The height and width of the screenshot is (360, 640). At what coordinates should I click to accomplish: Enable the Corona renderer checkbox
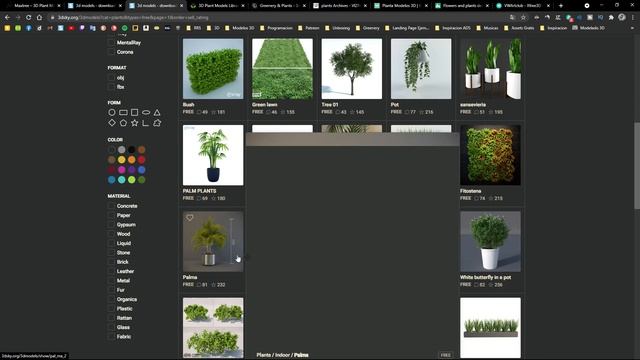(x=111, y=52)
